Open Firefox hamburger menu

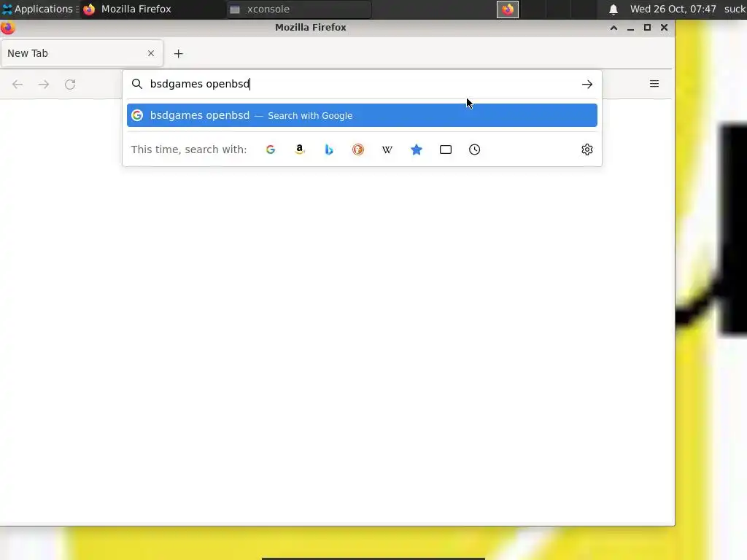(654, 84)
